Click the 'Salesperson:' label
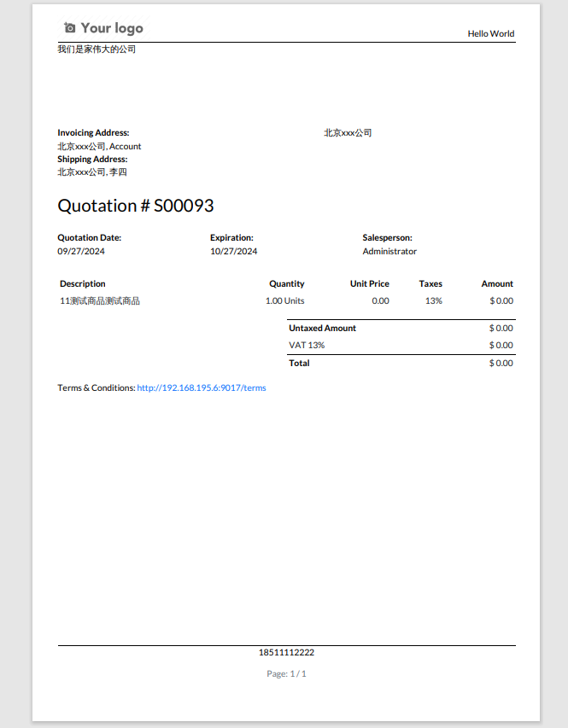568x728 pixels. coord(387,238)
